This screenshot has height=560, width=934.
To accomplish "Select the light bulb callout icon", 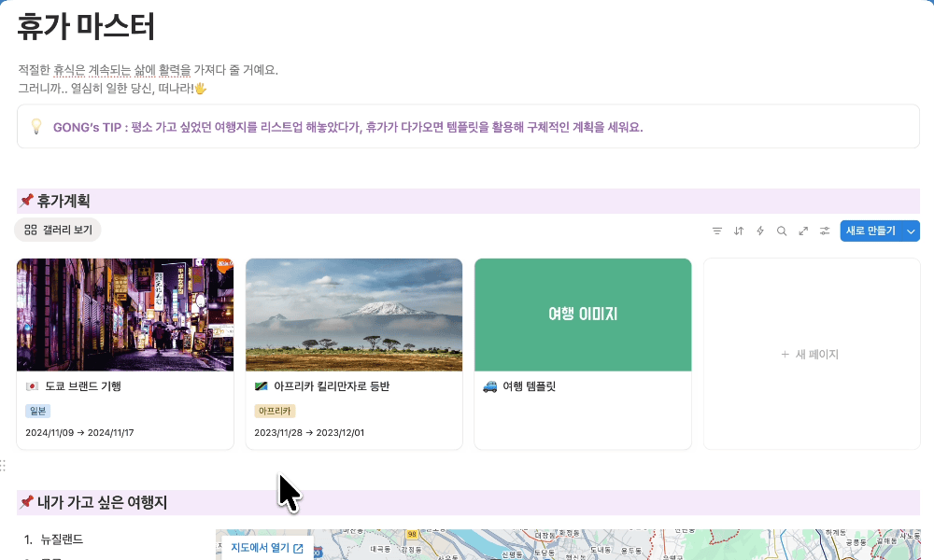I will coord(36,126).
